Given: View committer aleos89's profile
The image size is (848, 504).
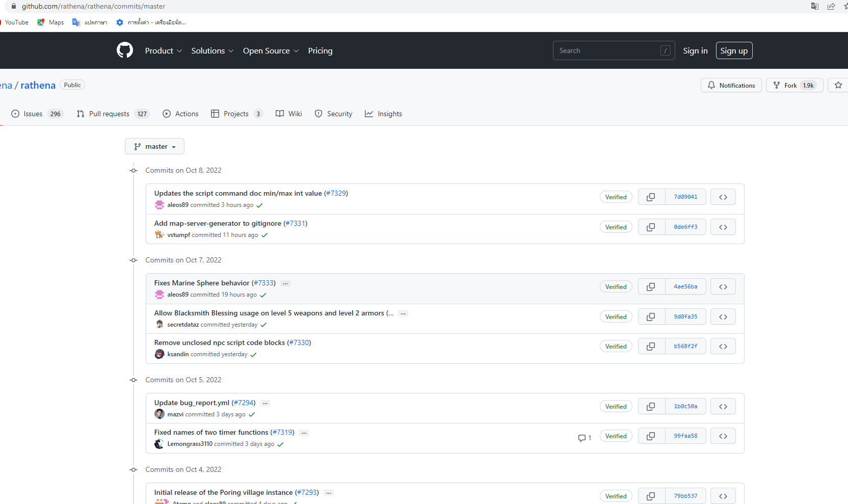Looking at the screenshot, I should [178, 204].
